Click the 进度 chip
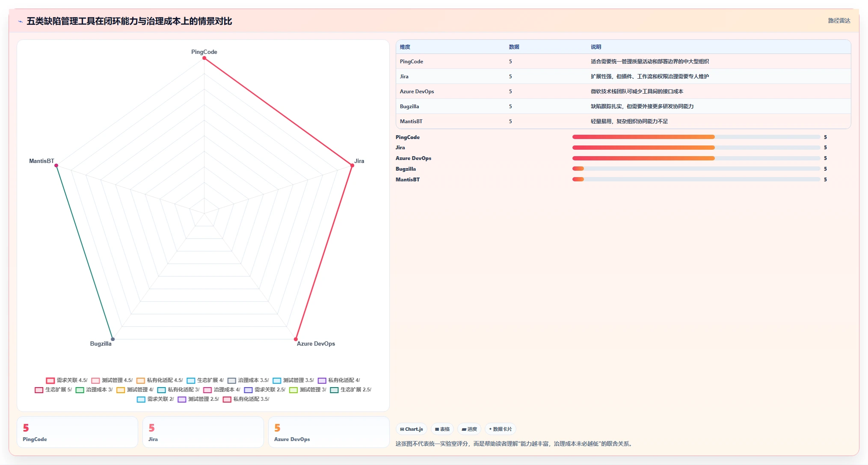This screenshot has height=465, width=868. (469, 429)
